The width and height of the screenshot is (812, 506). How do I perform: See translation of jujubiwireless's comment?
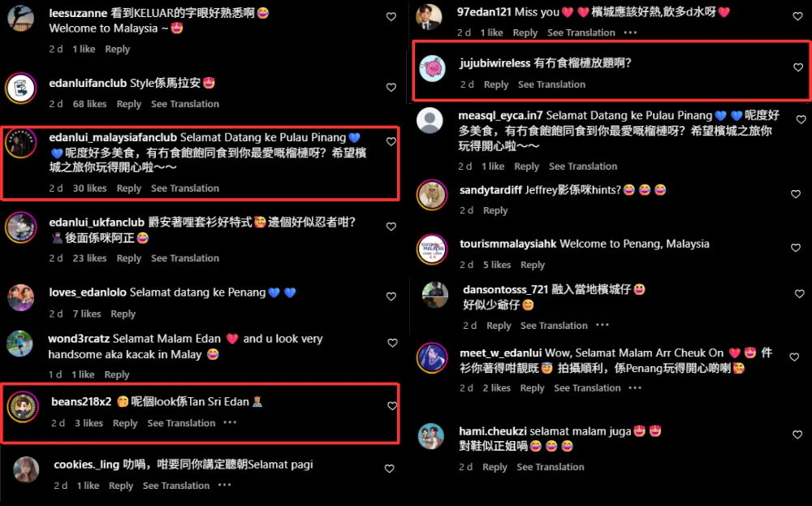coord(551,84)
